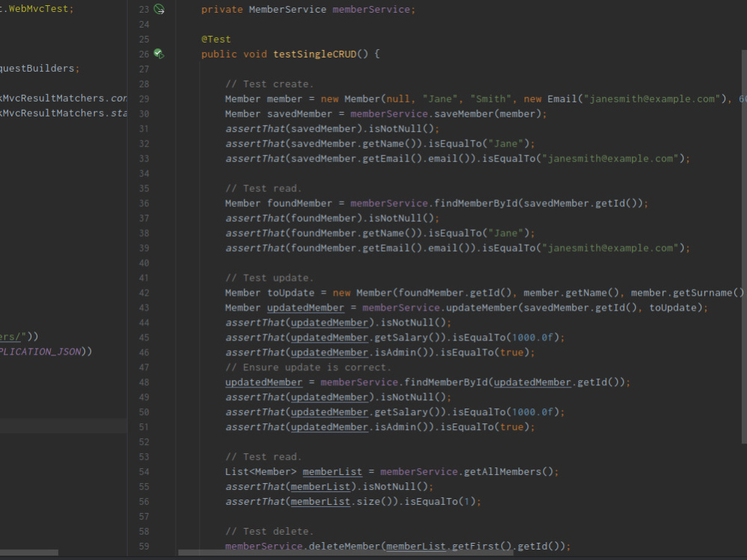Click the horizontal scrollbar under the left editor pane
Screen dimensions: 747x560
(29, 553)
